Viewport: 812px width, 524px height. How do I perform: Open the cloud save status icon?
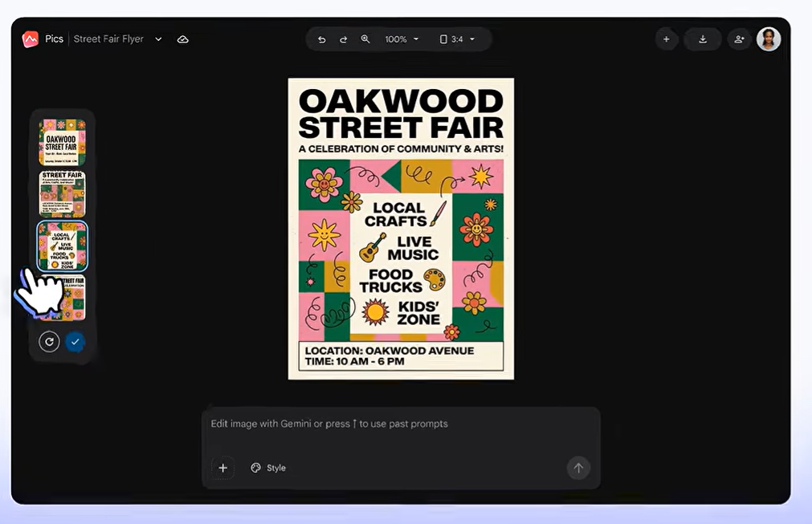183,39
